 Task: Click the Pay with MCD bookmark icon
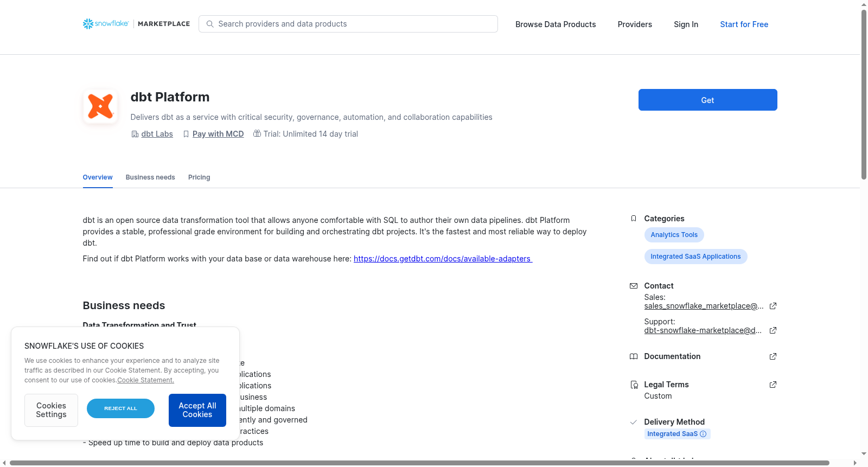(x=186, y=134)
